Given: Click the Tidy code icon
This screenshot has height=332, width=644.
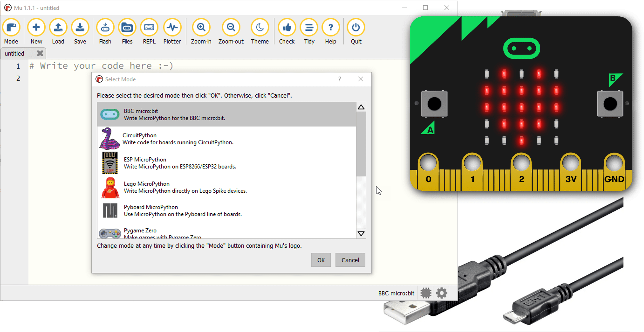Looking at the screenshot, I should [309, 28].
